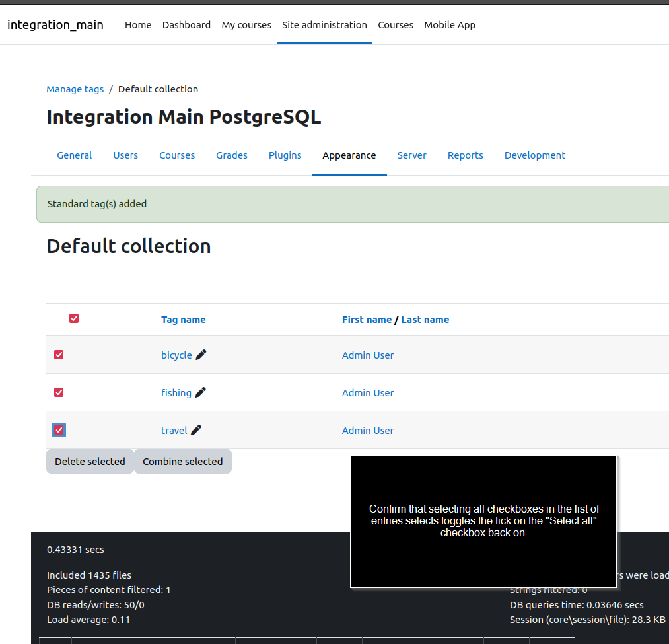Click the 'DB reads/writes: 50/0' text
This screenshot has height=644, width=669.
click(x=96, y=605)
